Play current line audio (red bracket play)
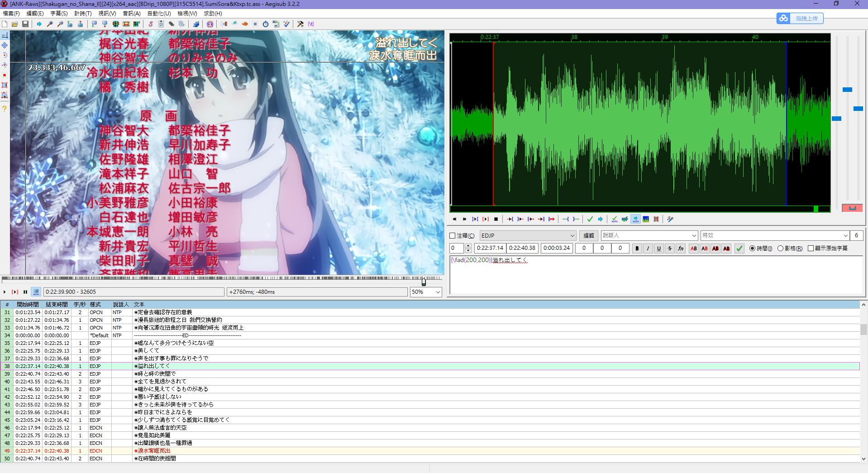 [486, 219]
